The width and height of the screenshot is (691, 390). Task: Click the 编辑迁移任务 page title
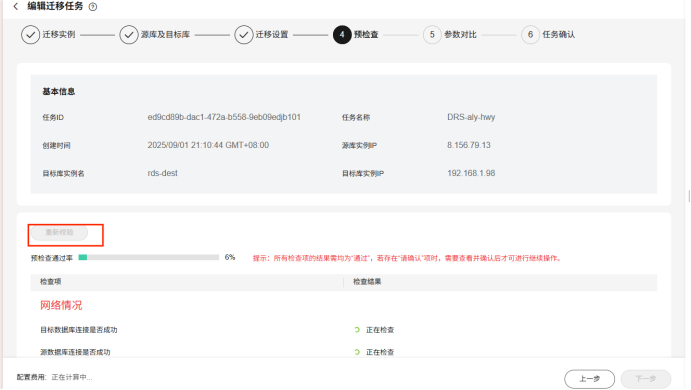click(x=55, y=6)
